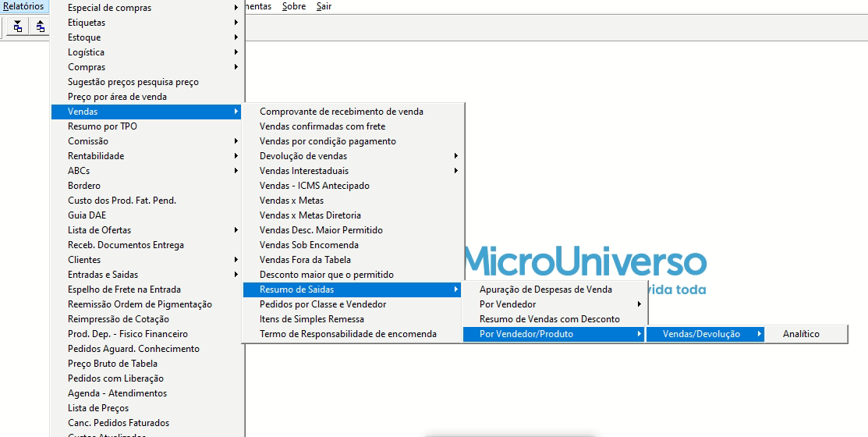The width and height of the screenshot is (868, 437).
Task: Open Resumo por TPO report
Action: [147, 126]
